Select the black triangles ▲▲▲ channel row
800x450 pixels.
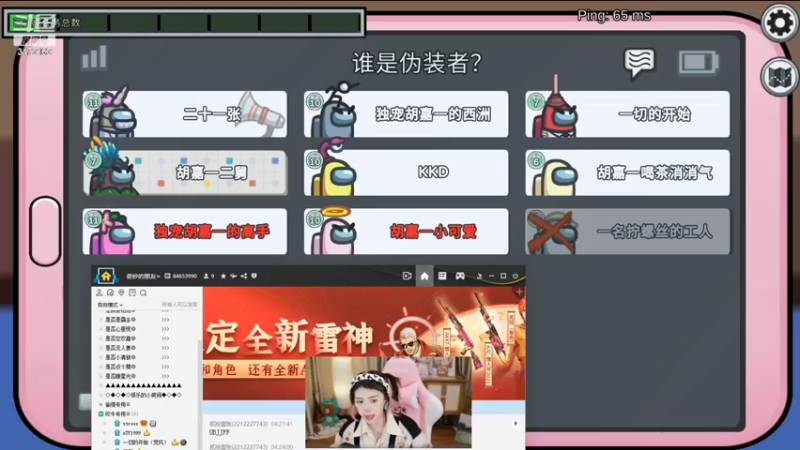pos(143,386)
